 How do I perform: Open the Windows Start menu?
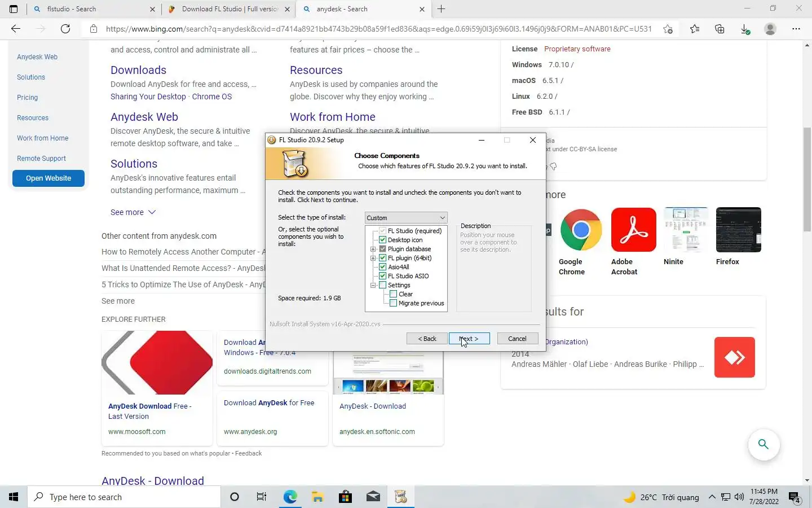click(x=14, y=497)
